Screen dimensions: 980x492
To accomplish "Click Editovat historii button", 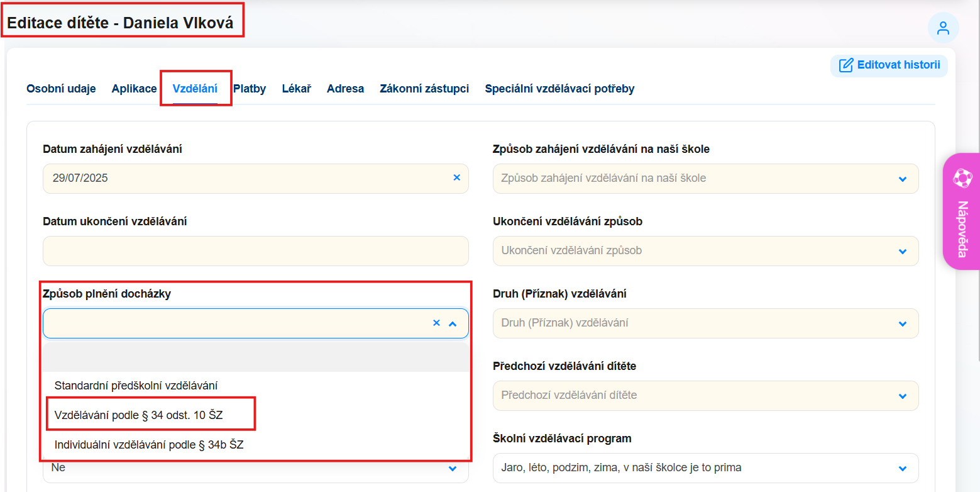I will (889, 65).
